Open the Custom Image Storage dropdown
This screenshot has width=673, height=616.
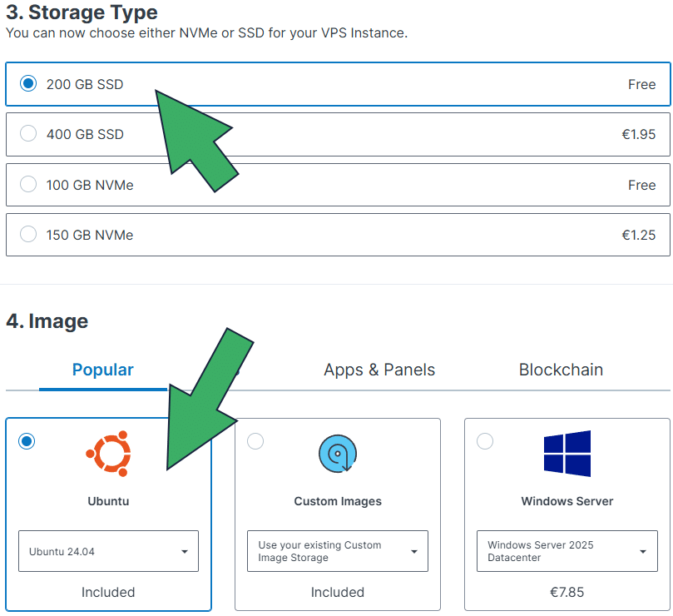point(337,551)
